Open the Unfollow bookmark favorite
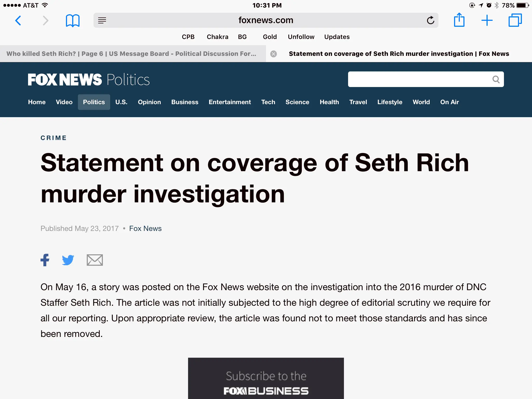This screenshot has height=399, width=532. point(301,37)
